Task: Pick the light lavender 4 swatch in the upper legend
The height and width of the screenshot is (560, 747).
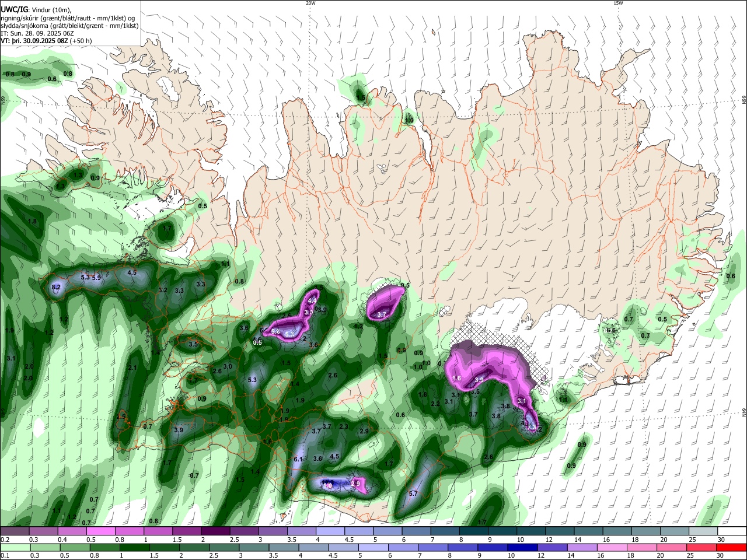Action: point(330,531)
